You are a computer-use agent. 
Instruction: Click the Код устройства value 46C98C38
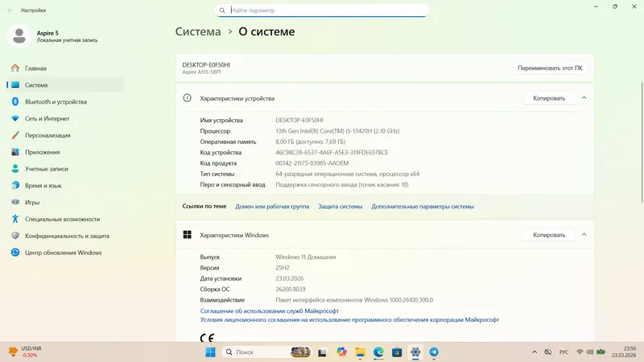point(332,152)
